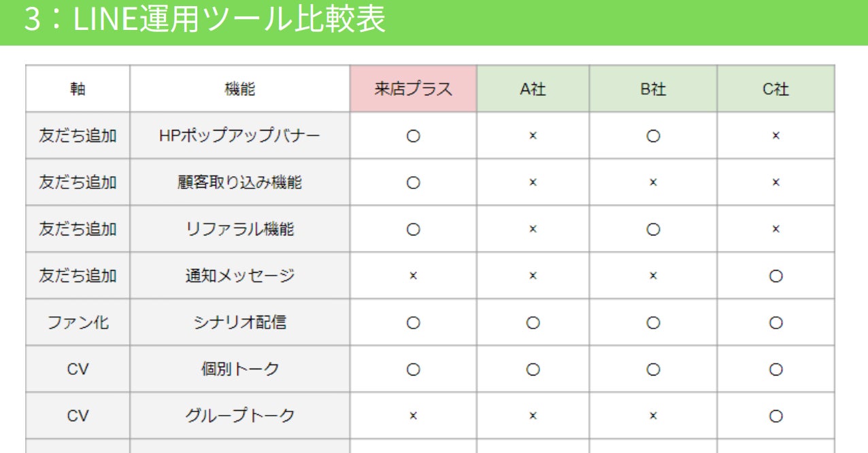The height and width of the screenshot is (453, 868).
Task: Select the HPポップアップバナー feature cell
Action: coord(239,136)
